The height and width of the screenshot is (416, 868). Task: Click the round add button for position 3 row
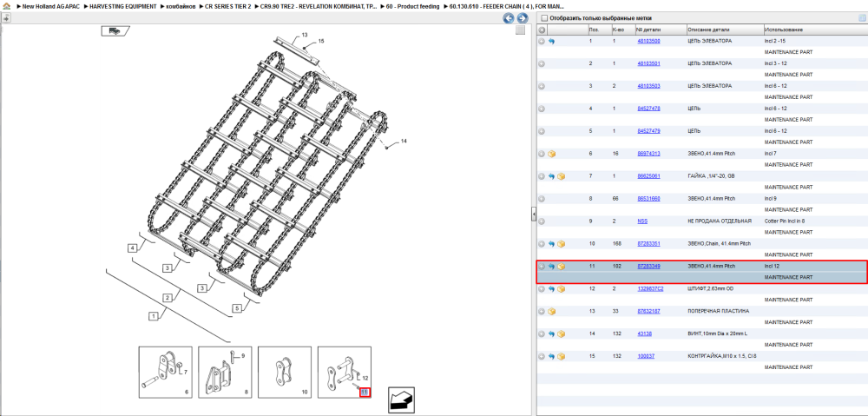(542, 86)
